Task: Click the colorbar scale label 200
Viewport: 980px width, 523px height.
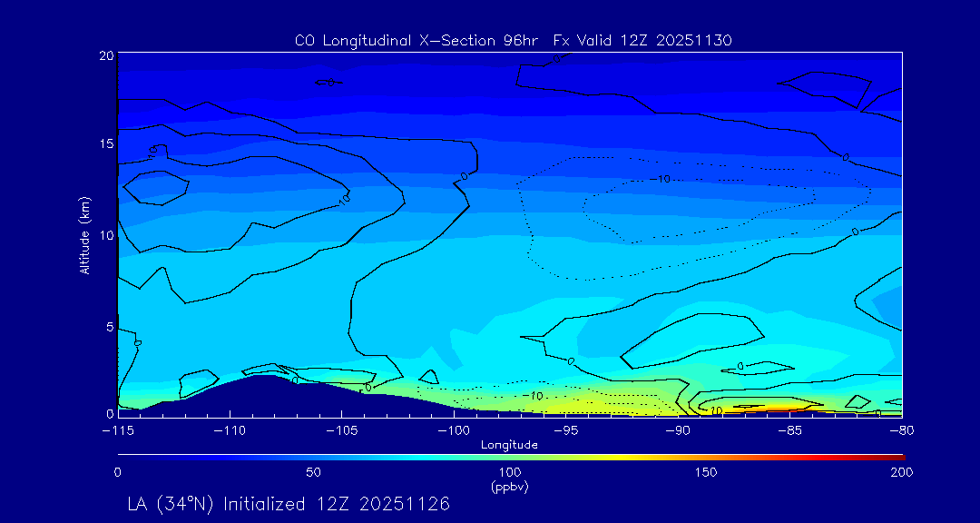Action: [903, 472]
